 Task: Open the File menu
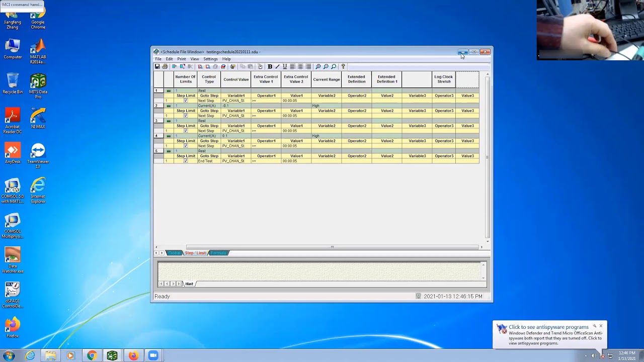[x=158, y=59]
